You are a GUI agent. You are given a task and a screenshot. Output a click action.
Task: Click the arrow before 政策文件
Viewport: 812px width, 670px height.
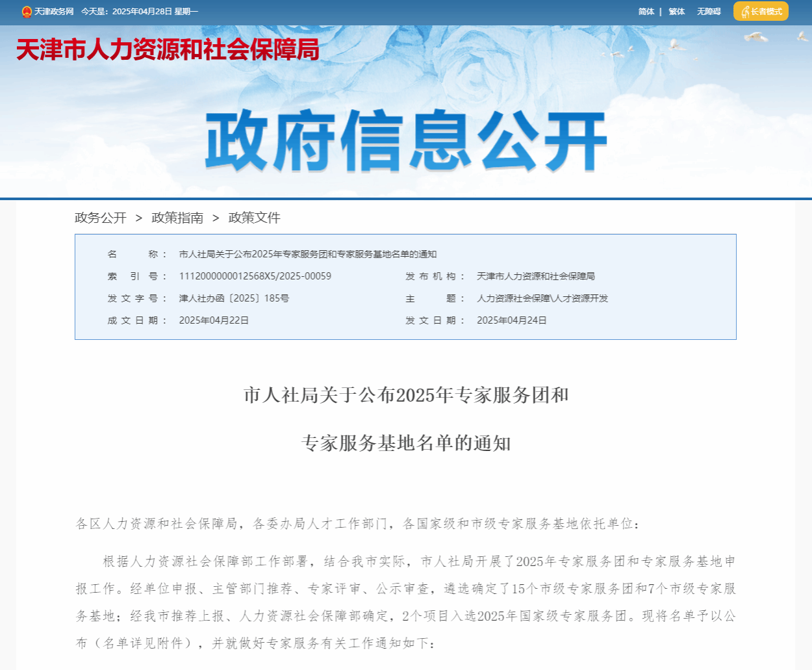coord(216,218)
